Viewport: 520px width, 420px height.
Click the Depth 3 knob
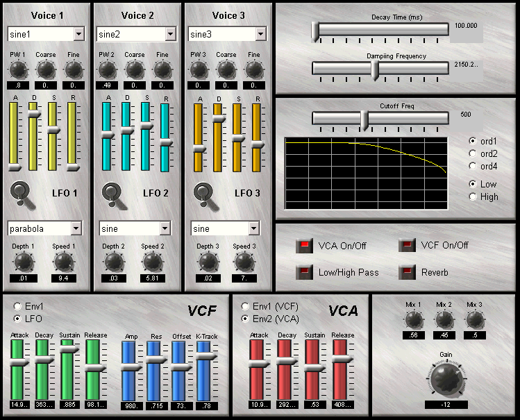[208, 262]
